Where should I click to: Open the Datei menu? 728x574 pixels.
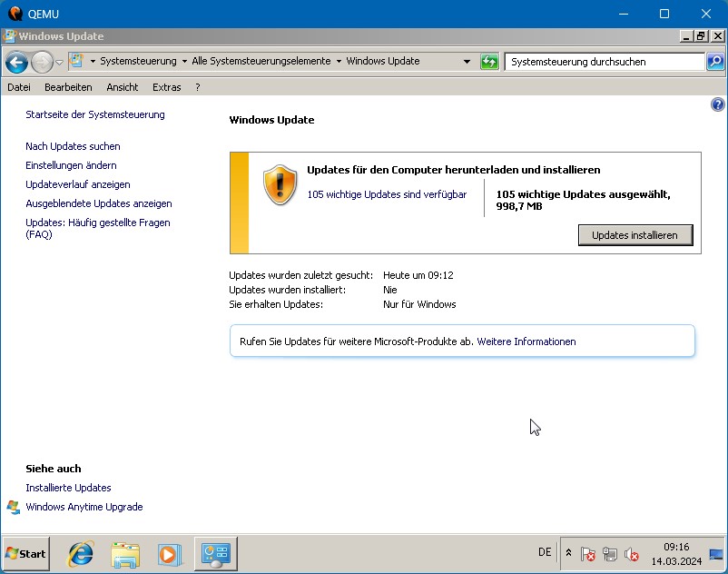(x=19, y=87)
